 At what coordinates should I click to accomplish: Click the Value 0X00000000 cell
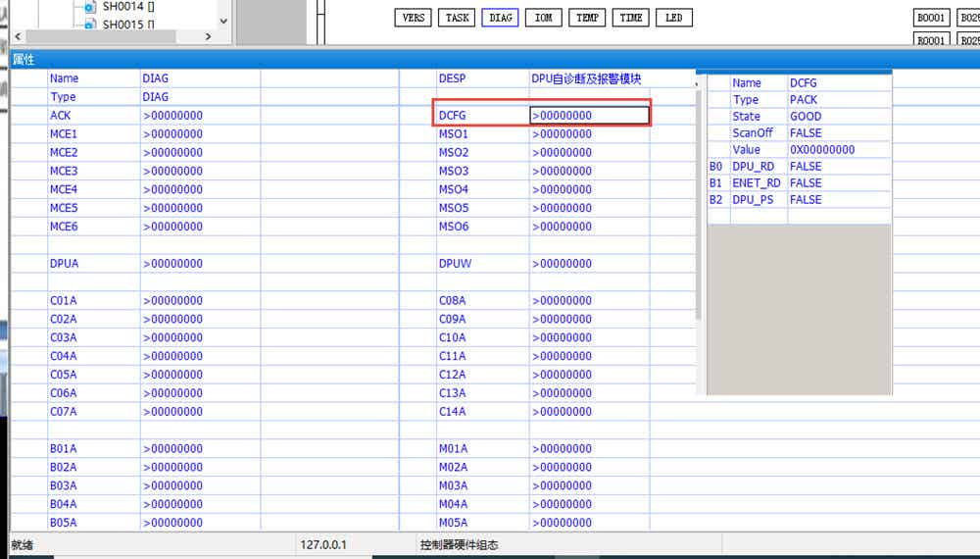tap(840, 149)
